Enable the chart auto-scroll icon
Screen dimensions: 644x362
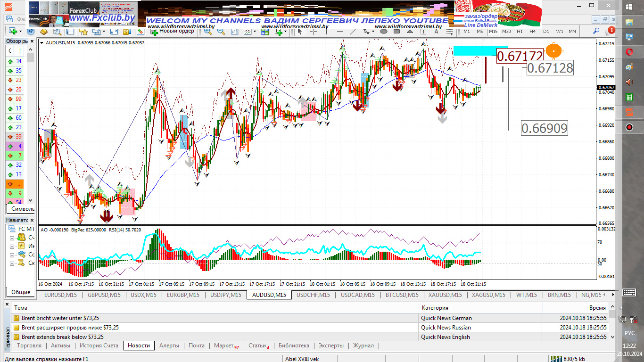pyautogui.click(x=234, y=32)
